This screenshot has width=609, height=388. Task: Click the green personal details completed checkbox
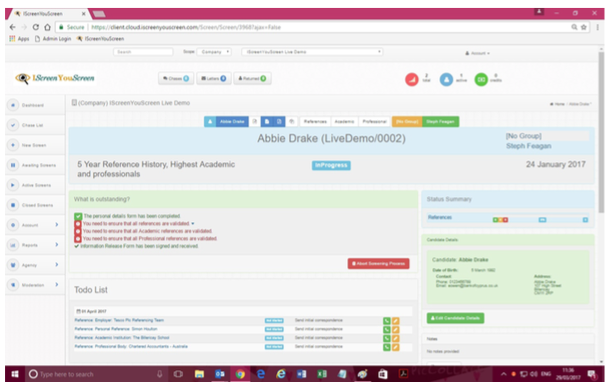[78, 216]
